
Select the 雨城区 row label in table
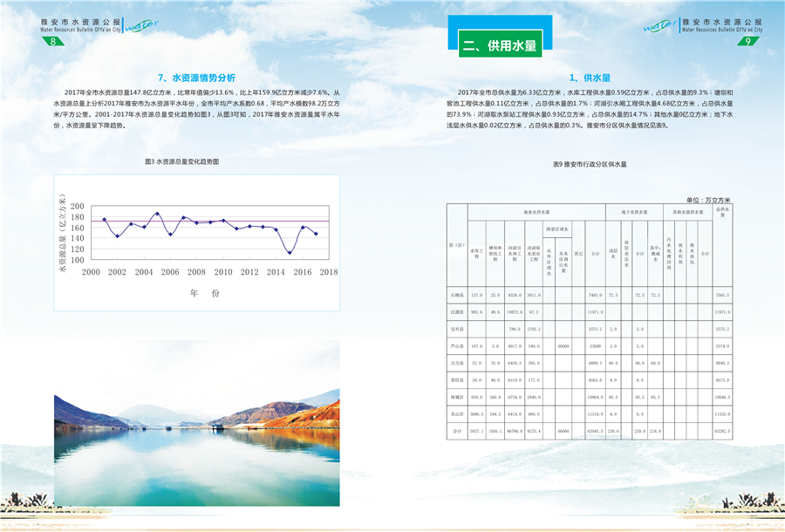coord(457,397)
